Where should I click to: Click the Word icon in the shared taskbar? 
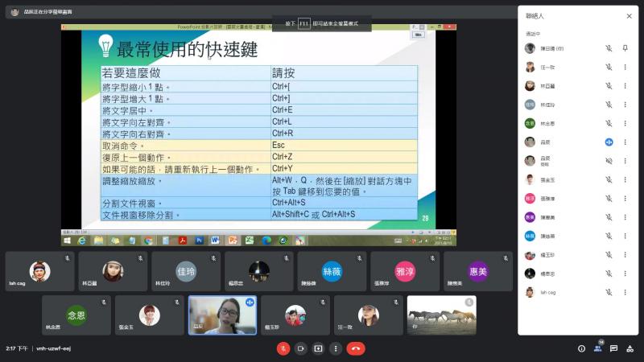(215, 241)
